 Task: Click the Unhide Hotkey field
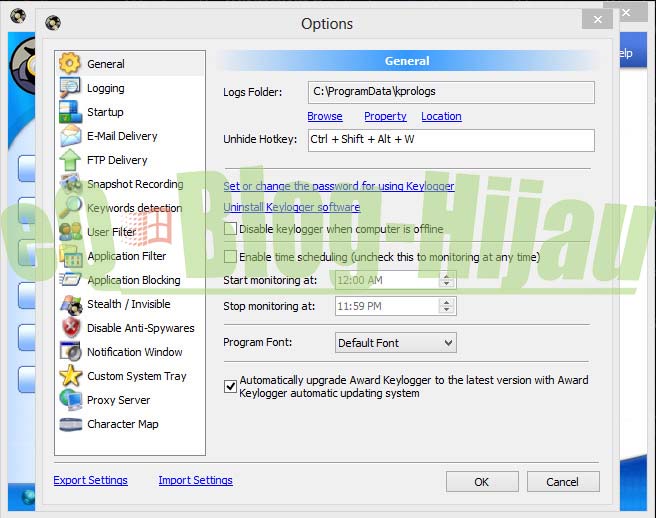pos(451,140)
